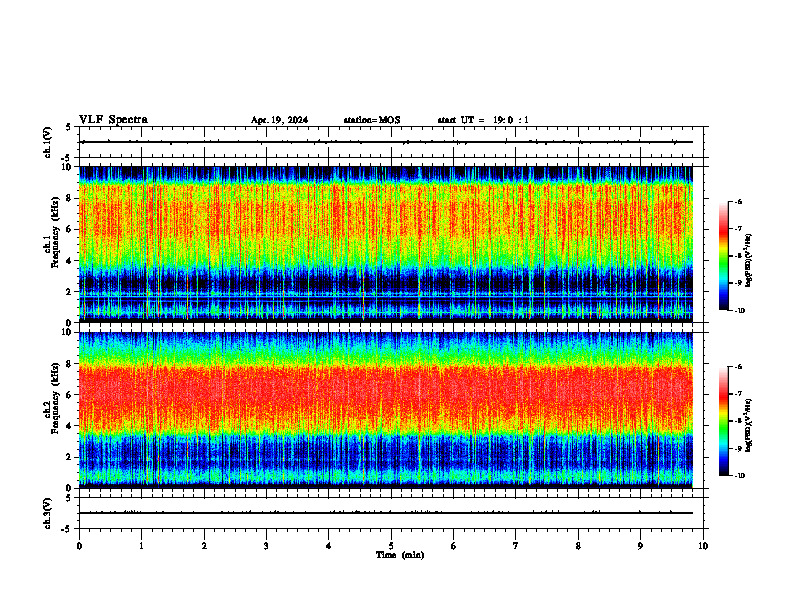Screen dimensions: 792x612
Task: Click the "10" tick on the Time axis
Action: click(703, 546)
